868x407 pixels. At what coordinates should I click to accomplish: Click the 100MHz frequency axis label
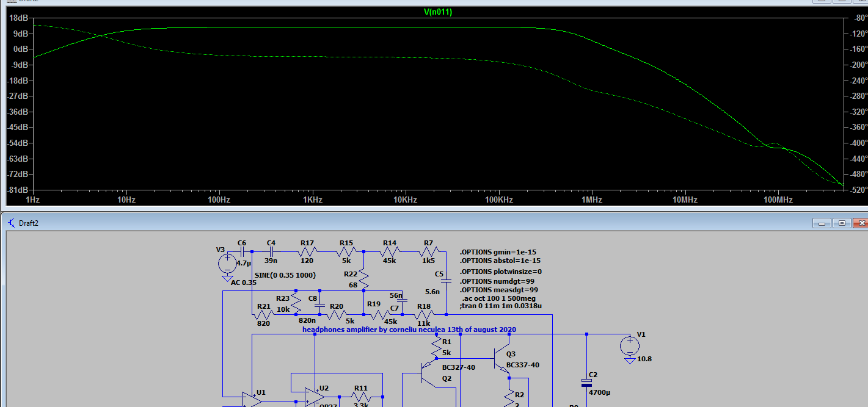pyautogui.click(x=778, y=200)
